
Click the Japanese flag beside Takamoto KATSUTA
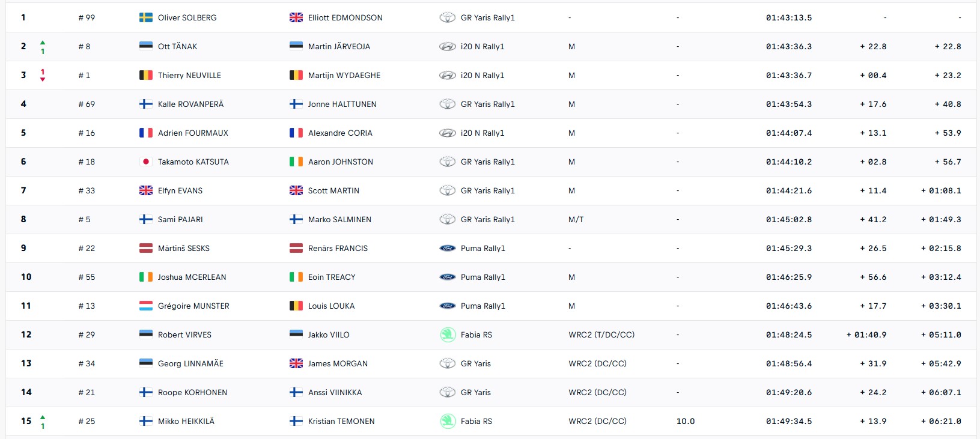[146, 162]
